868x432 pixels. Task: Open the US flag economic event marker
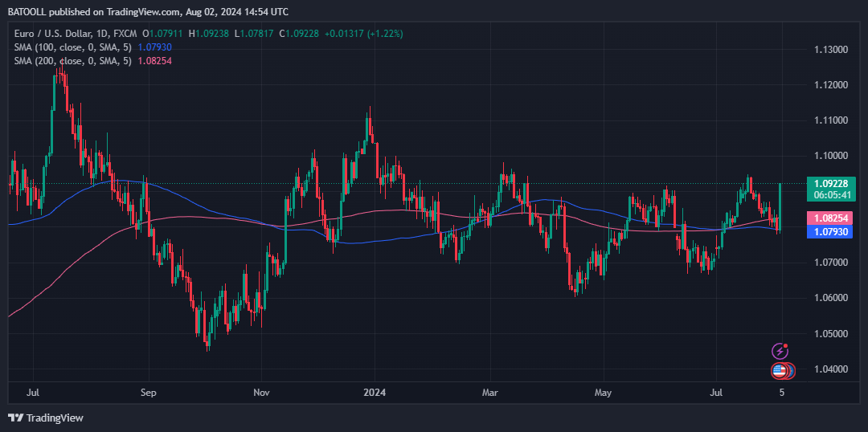click(x=779, y=371)
